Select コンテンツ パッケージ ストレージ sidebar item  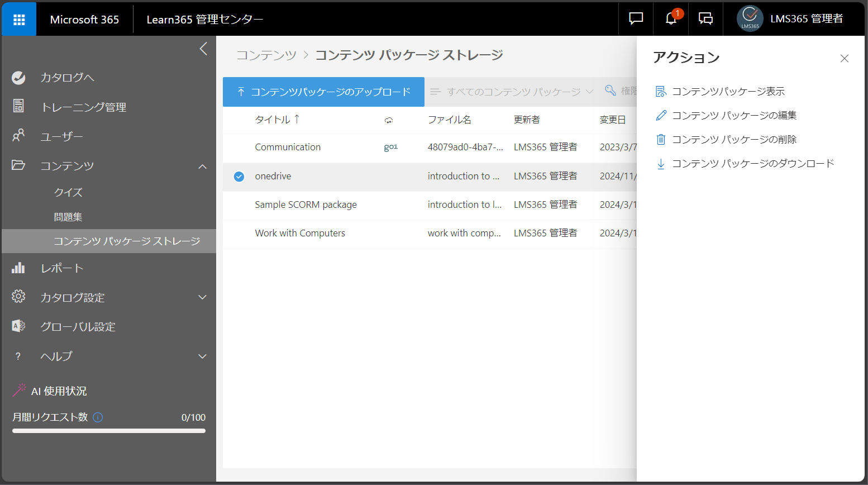pos(109,241)
